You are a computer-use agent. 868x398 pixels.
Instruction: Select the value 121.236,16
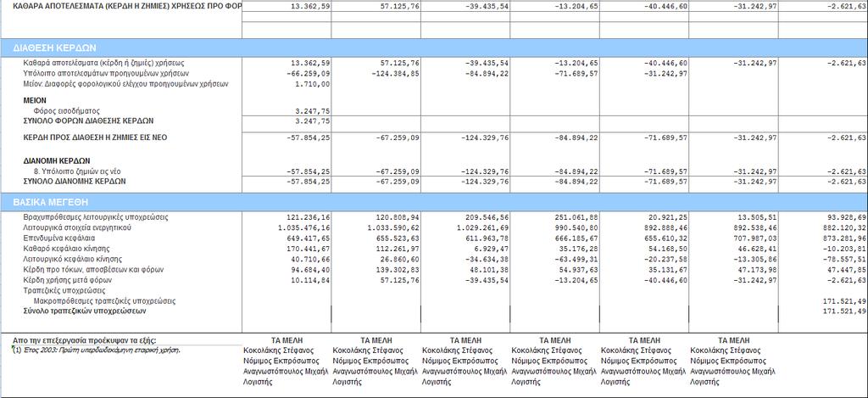point(309,217)
